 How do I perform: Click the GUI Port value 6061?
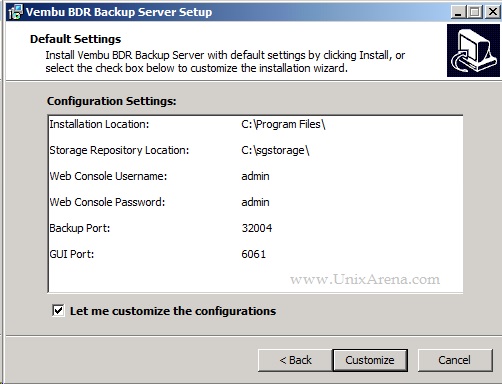tap(254, 254)
